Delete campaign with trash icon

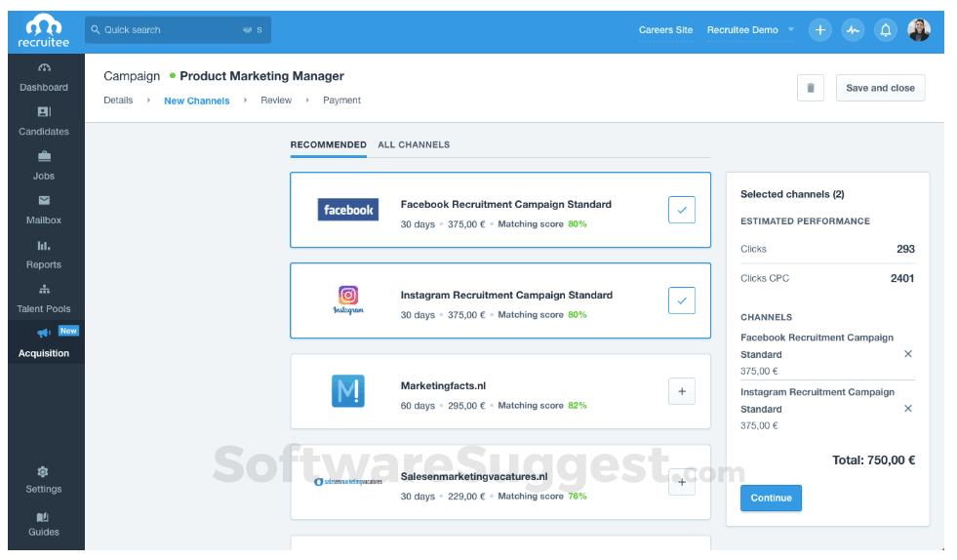tap(811, 88)
